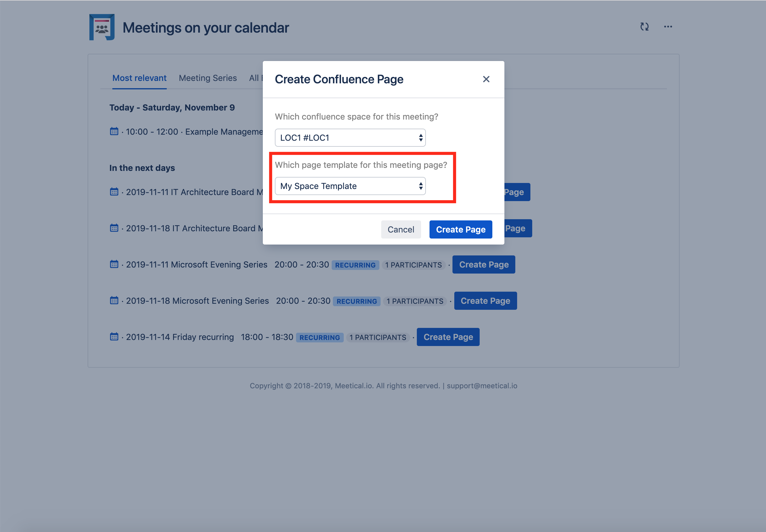Click calendar icon for 2019-11-18 IT Architecture Board
The image size is (766, 532).
114,228
